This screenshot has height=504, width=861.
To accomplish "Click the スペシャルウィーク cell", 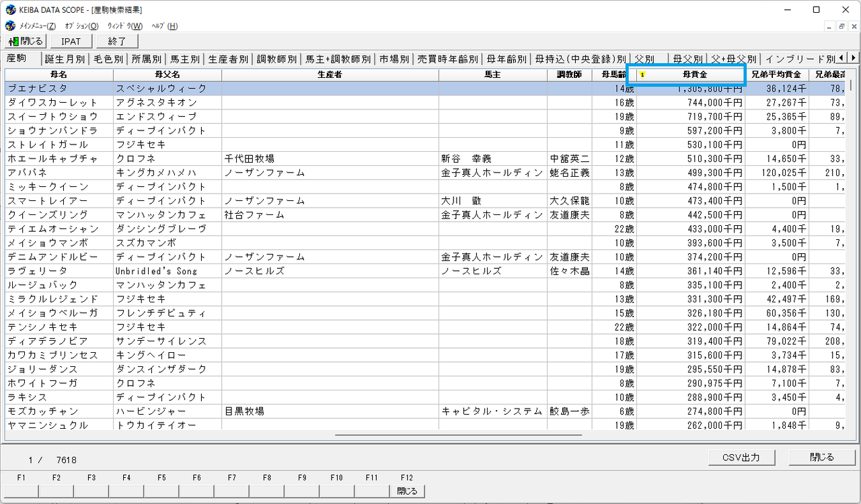I will pyautogui.click(x=167, y=88).
